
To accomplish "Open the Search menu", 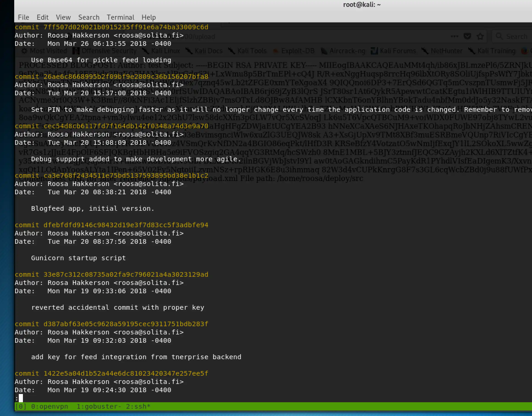I will point(89,17).
